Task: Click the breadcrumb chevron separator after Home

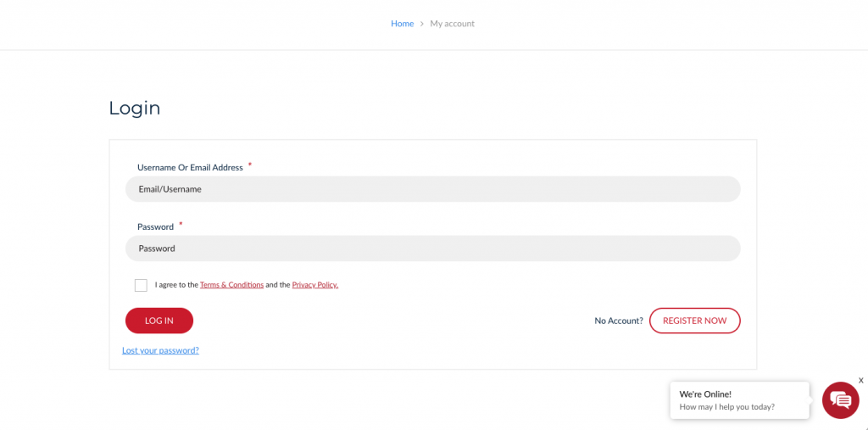Action: (x=422, y=24)
